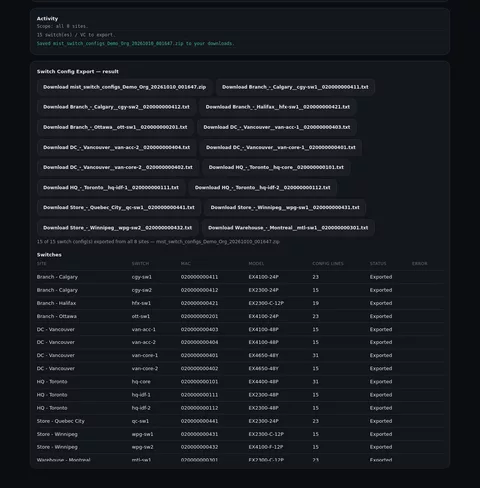Download HQ Toronto hq-idf-1 config
The width and height of the screenshot is (480, 488).
[x=111, y=188]
